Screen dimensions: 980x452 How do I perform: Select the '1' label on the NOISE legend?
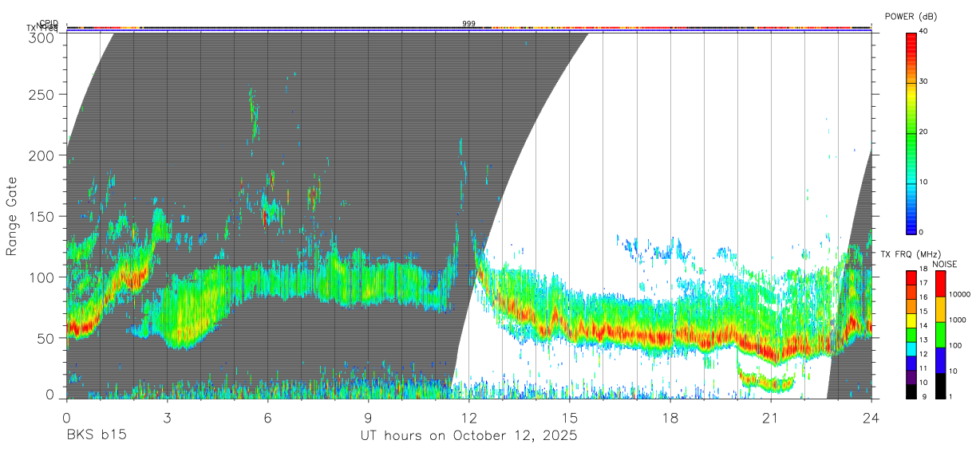tap(950, 396)
